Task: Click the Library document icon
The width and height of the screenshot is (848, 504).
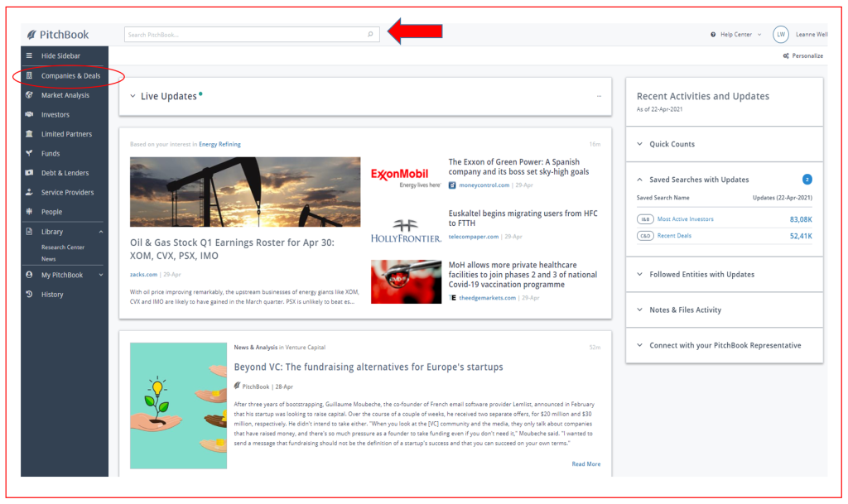Action: 29,231
